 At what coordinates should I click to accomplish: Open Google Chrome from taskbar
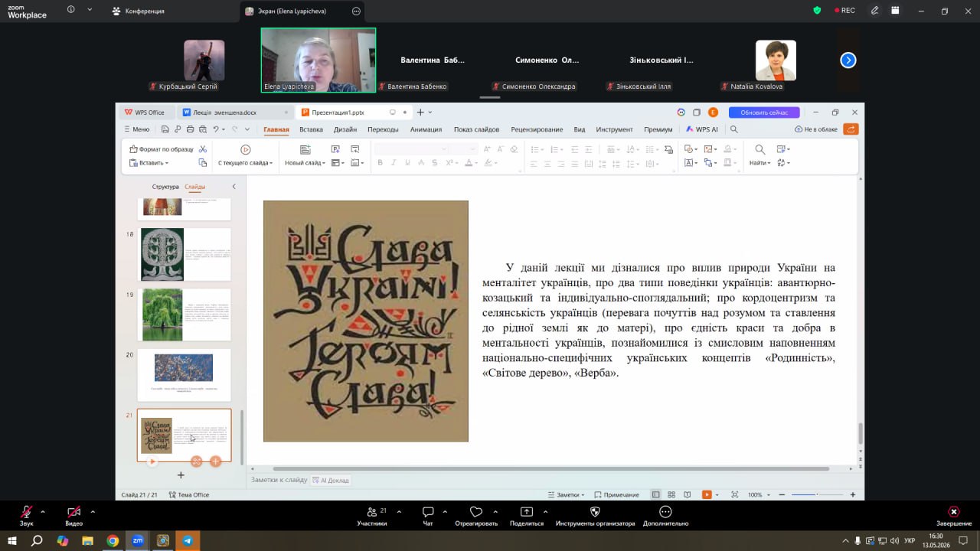(x=113, y=540)
